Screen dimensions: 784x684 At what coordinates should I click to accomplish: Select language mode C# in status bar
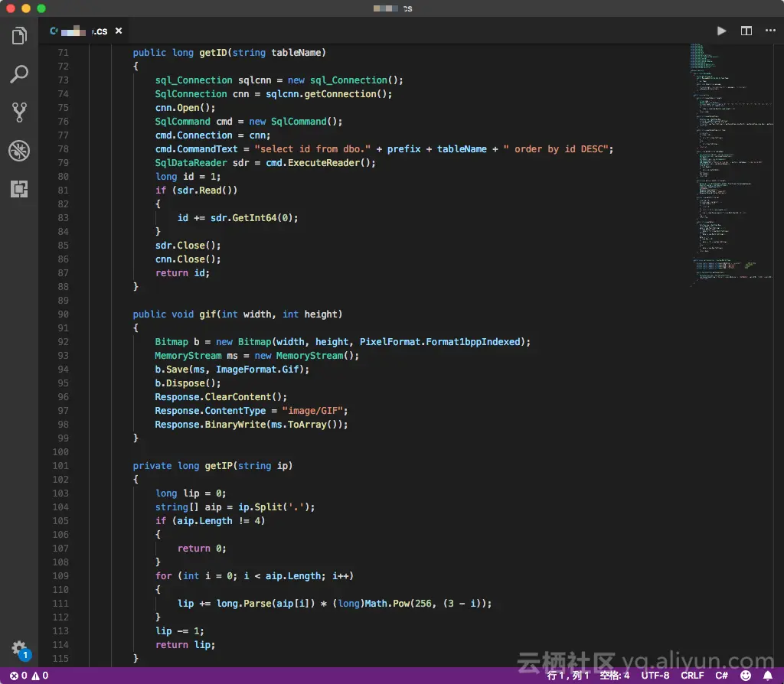(722, 676)
